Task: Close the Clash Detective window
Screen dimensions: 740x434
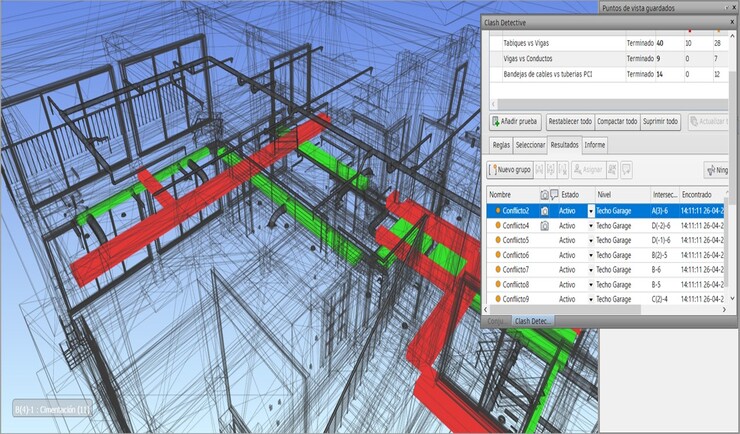Action: tap(732, 22)
